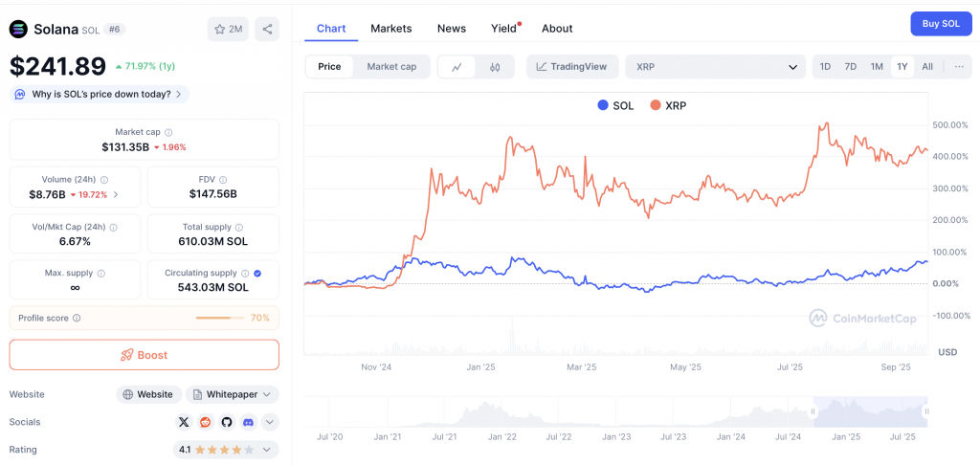Click the Circulating supply info icon
The height and width of the screenshot is (465, 980).
coord(245,273)
